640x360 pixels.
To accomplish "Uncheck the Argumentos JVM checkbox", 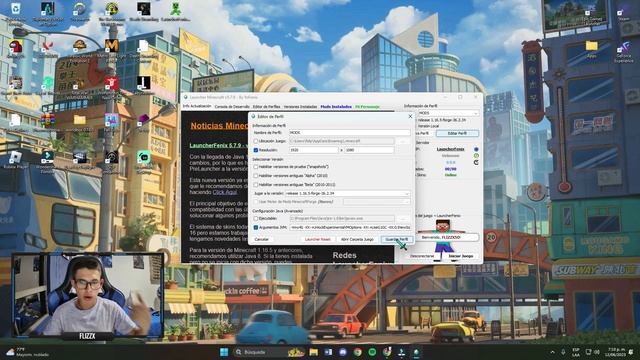I will click(256, 228).
